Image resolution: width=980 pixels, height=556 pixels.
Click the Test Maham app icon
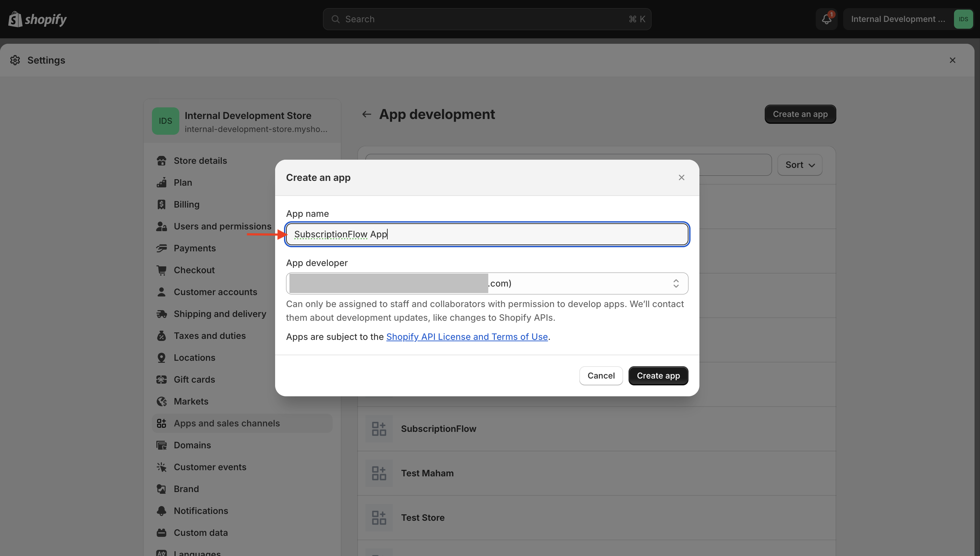379,473
